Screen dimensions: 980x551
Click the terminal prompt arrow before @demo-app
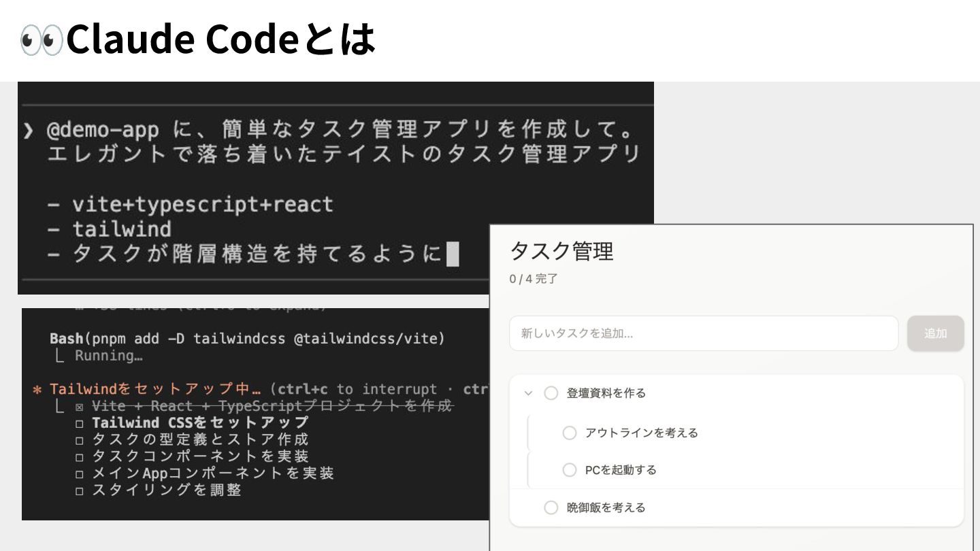point(29,130)
